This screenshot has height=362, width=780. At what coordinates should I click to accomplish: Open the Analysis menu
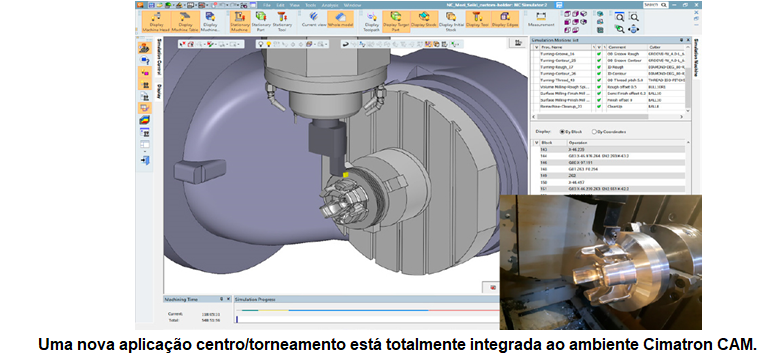(x=330, y=4)
